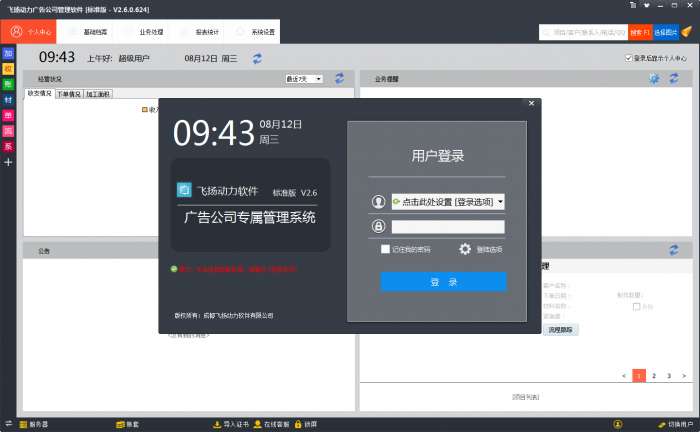Expand the next page arrow in pagination

tap(684, 376)
